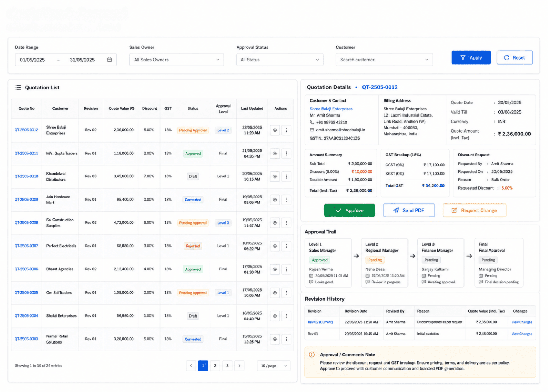This screenshot has width=548, height=392.
Task: Open quote link QT-2505-0008
Action: [x=26, y=222]
